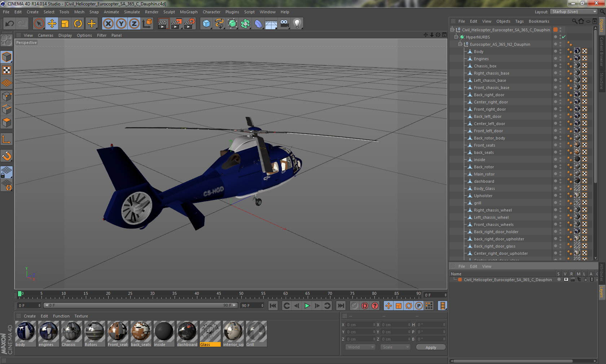Image resolution: width=606 pixels, height=364 pixels.
Task: Play the animation forward
Action: pos(307,306)
